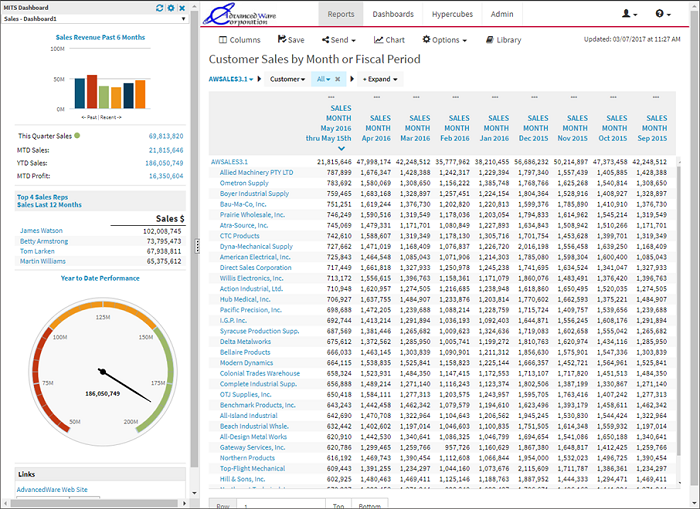Show the report as a Chart
Screen dimensions: 700x509
[x=389, y=40]
